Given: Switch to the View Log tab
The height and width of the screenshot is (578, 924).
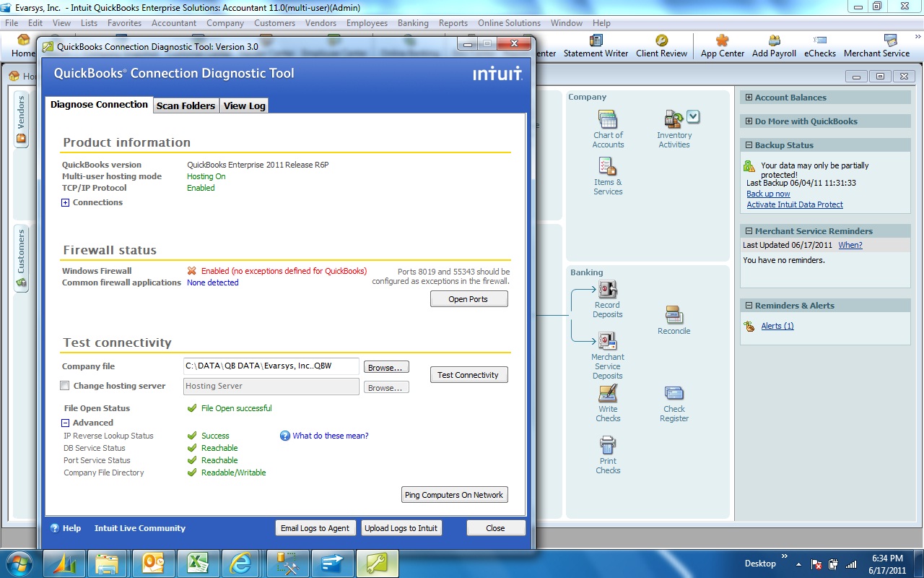Looking at the screenshot, I should pyautogui.click(x=244, y=105).
